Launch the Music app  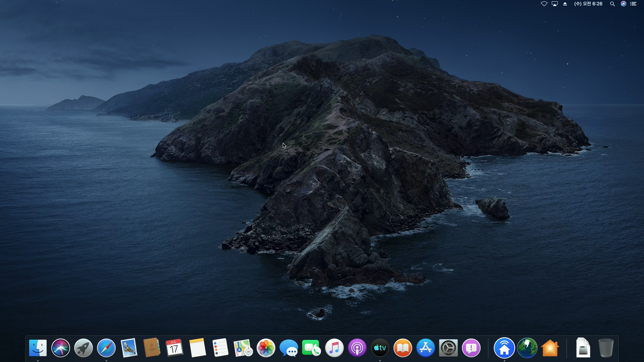pos(334,348)
